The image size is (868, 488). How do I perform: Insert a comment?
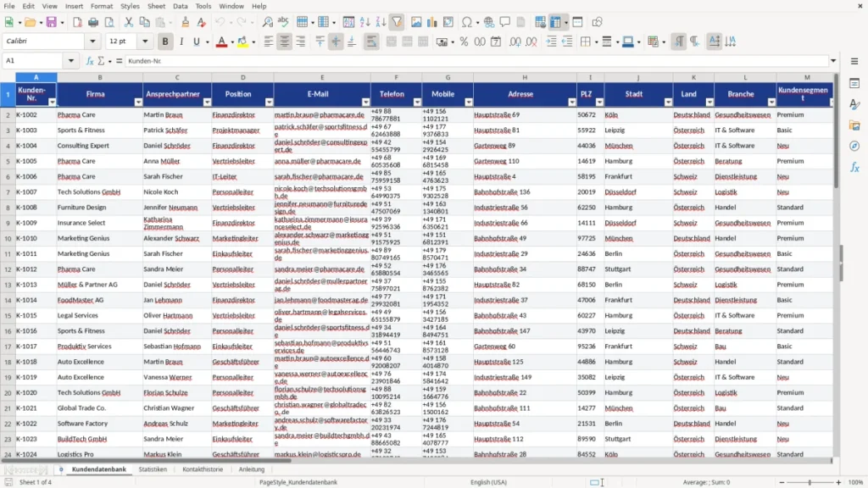pos(505,22)
